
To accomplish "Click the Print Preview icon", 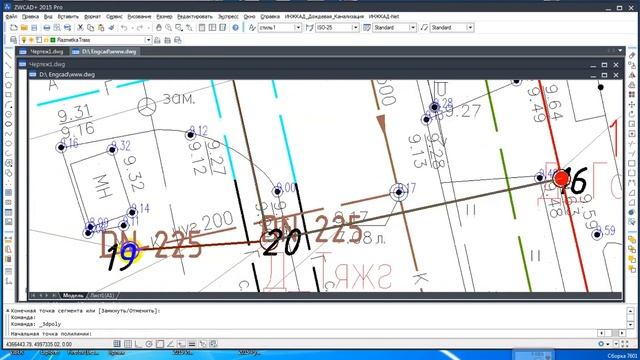I will [57, 27].
